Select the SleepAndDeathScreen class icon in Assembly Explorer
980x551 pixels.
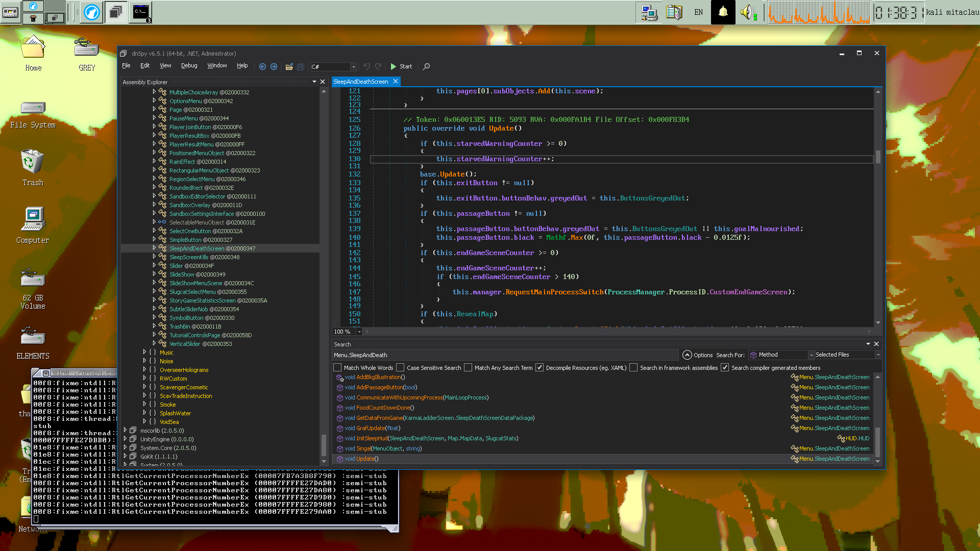(163, 248)
